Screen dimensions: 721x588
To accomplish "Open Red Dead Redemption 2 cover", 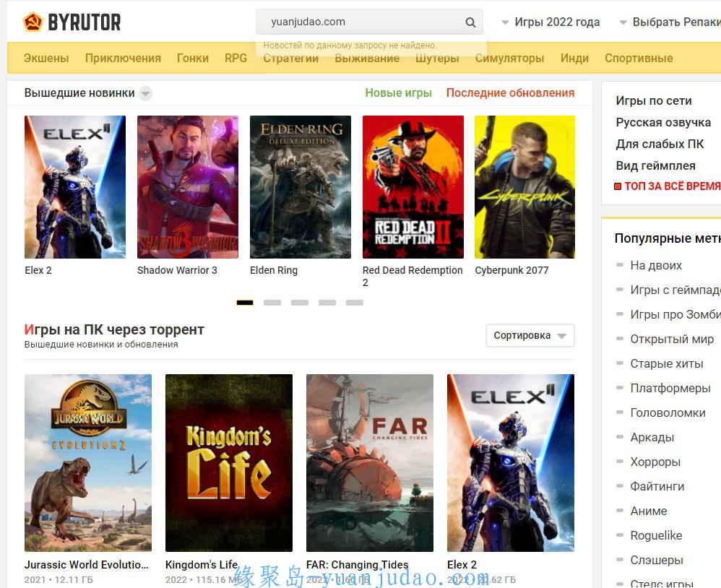I will click(x=413, y=187).
